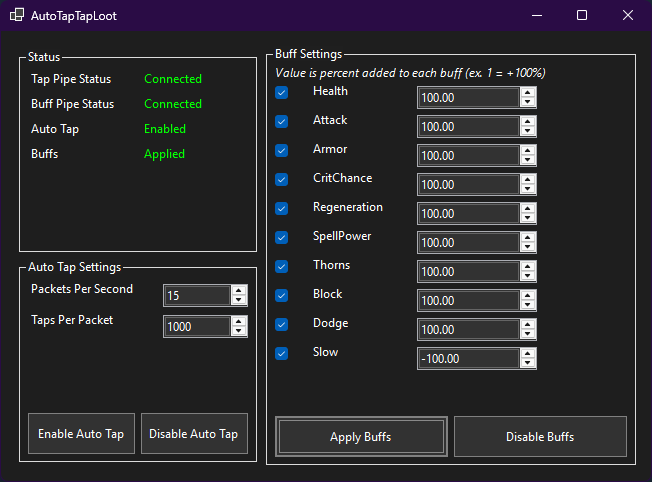Toggle the Slow buff checkbox
Image resolution: width=652 pixels, height=482 pixels.
point(282,353)
